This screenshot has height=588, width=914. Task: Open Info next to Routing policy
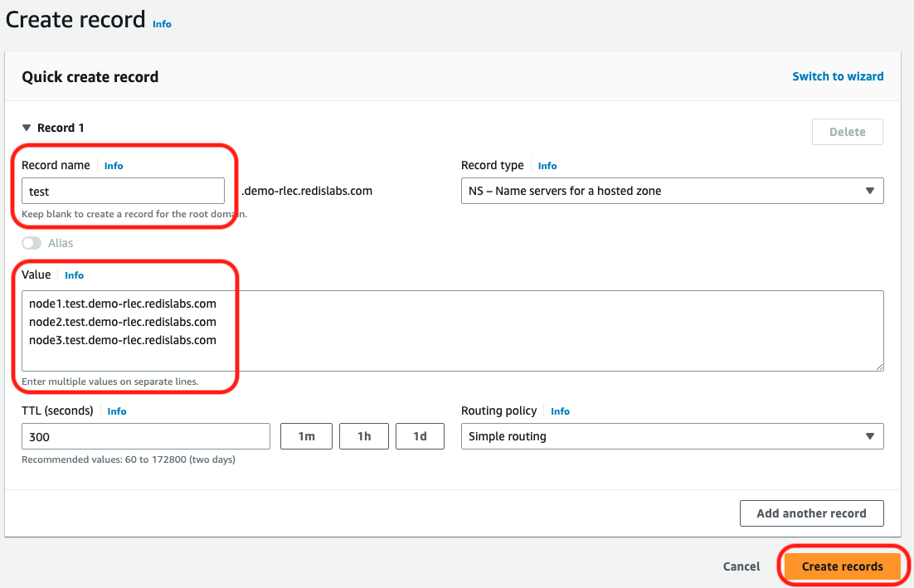coord(560,411)
